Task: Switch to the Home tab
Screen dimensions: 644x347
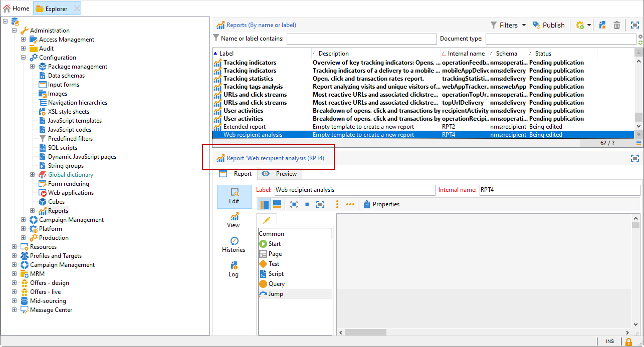Action: (x=17, y=9)
